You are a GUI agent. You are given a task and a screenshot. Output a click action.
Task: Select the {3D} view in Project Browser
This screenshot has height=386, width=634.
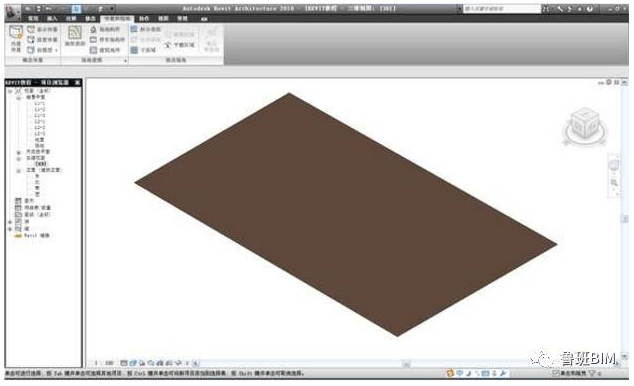[40, 164]
